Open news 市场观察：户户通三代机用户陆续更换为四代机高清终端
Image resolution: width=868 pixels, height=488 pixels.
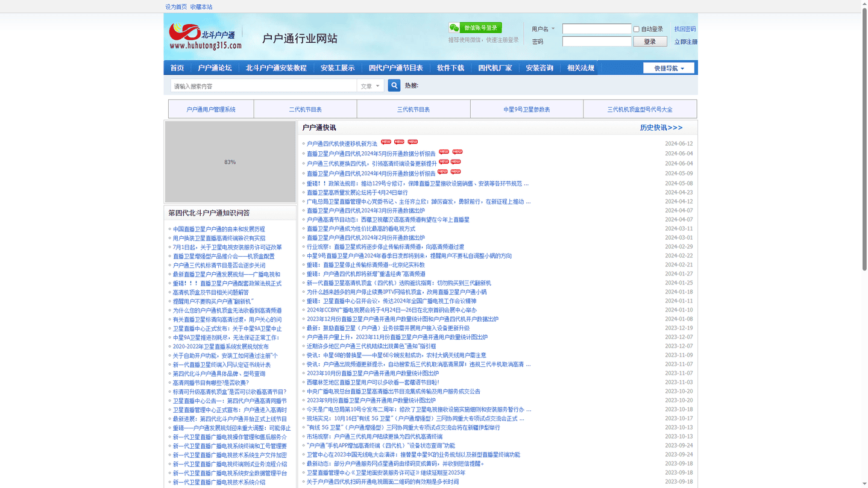pos(374,437)
